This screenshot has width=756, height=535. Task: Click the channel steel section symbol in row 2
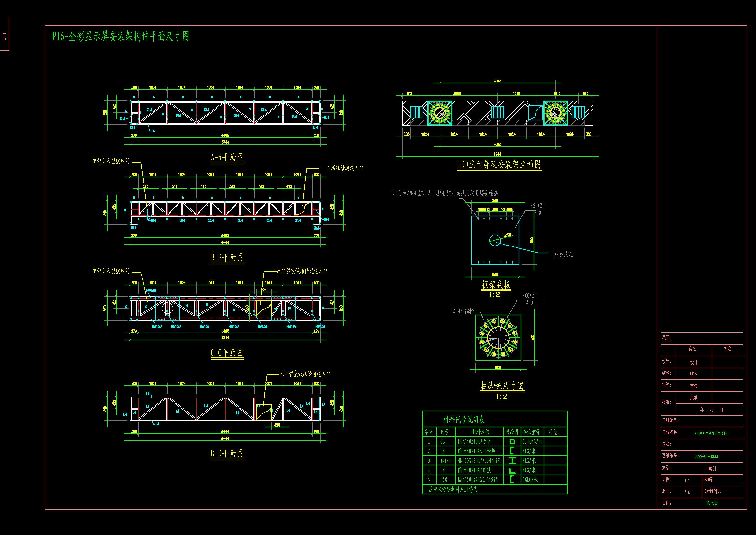tap(512, 451)
